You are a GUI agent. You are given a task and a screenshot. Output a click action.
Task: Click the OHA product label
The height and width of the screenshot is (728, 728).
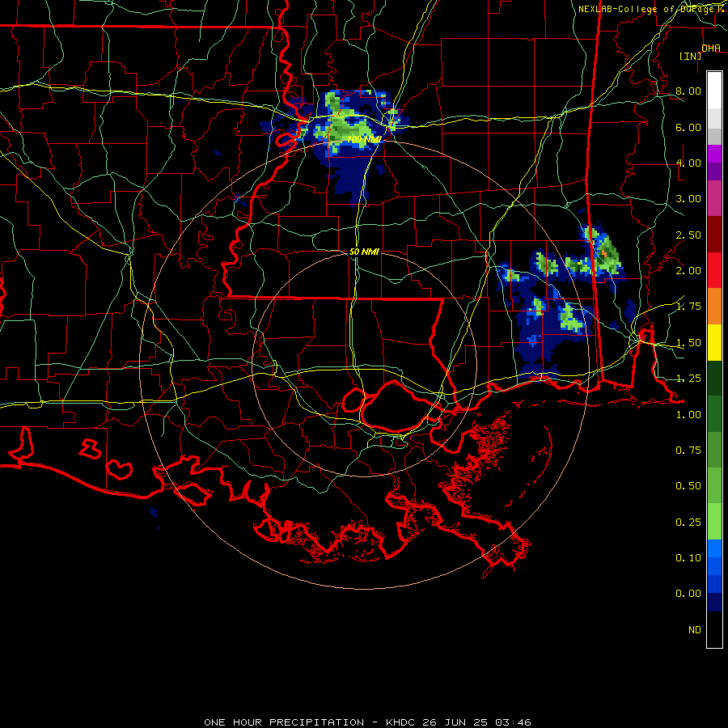point(711,48)
